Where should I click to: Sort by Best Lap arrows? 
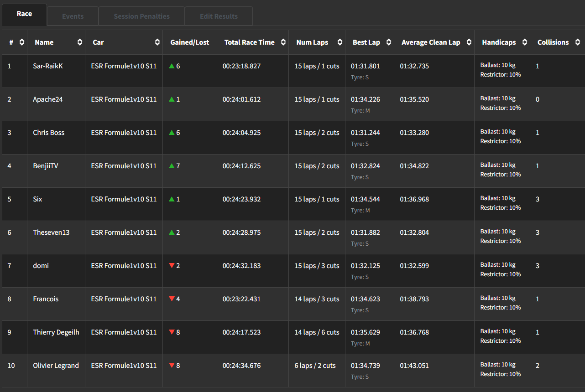pyautogui.click(x=389, y=42)
